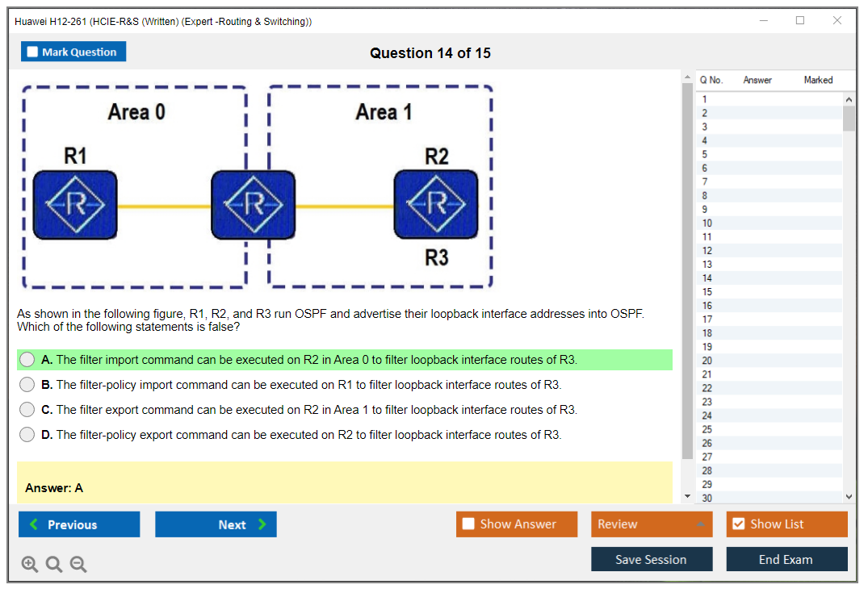
Task: Enable the Show Answer checkbox
Action: click(x=468, y=524)
